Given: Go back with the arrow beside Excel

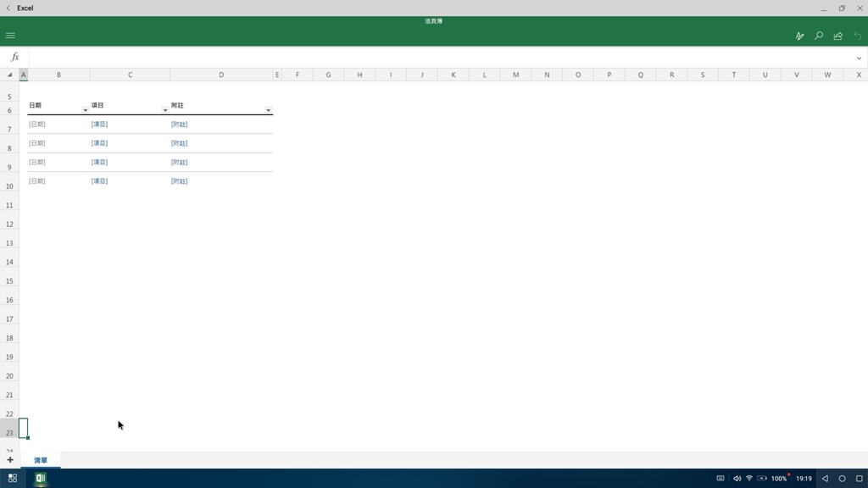Looking at the screenshot, I should click(8, 8).
